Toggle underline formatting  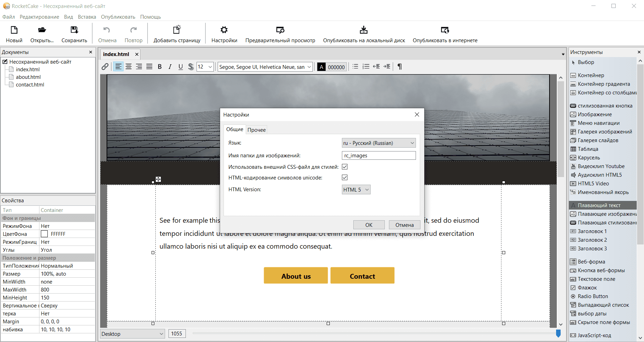click(181, 67)
